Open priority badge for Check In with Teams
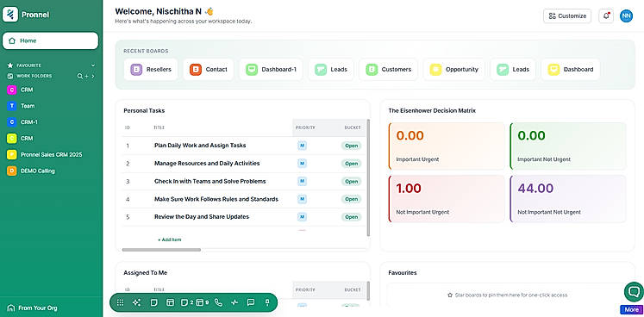This screenshot has width=644, height=317. tap(303, 181)
